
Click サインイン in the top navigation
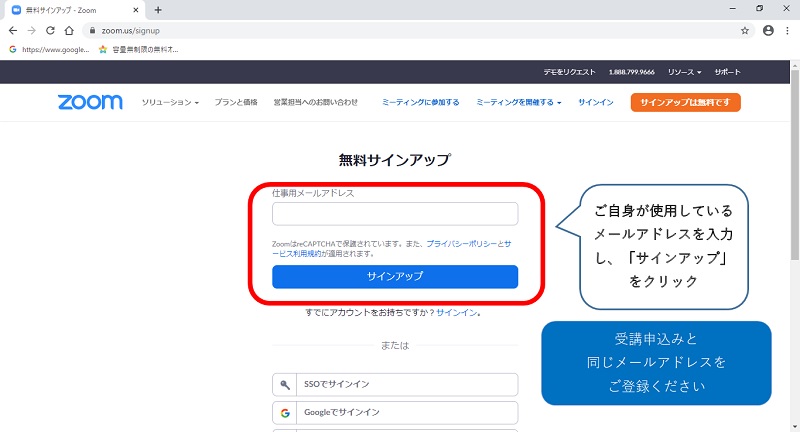click(x=595, y=102)
